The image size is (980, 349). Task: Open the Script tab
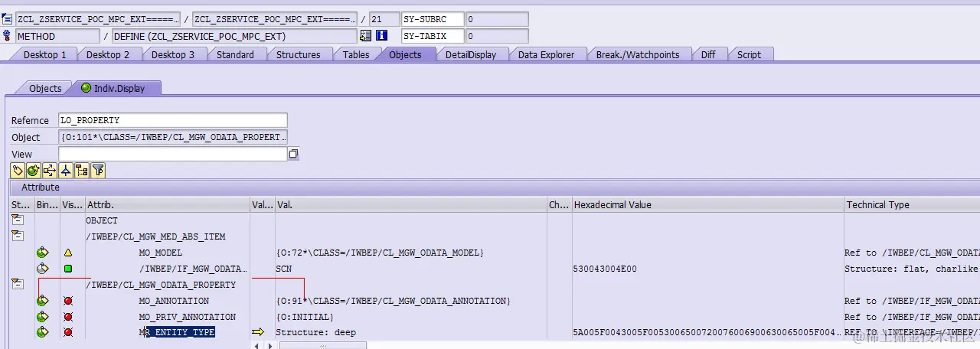coord(749,54)
